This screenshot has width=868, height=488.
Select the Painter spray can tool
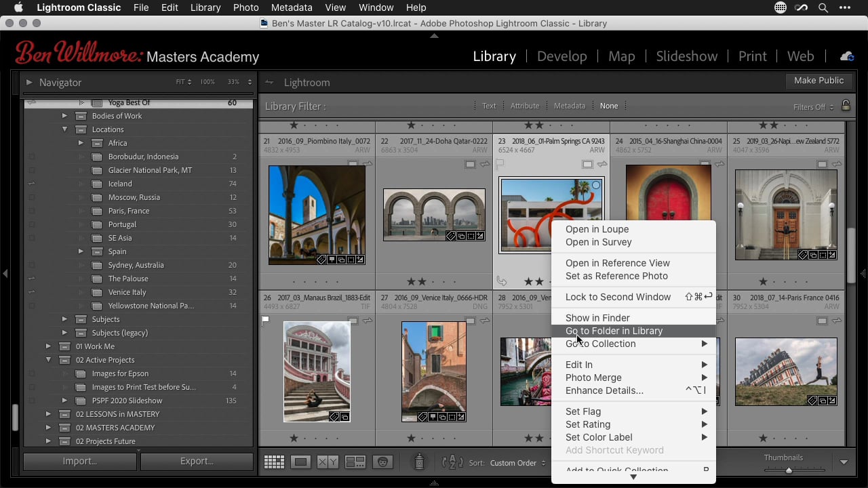click(x=419, y=462)
